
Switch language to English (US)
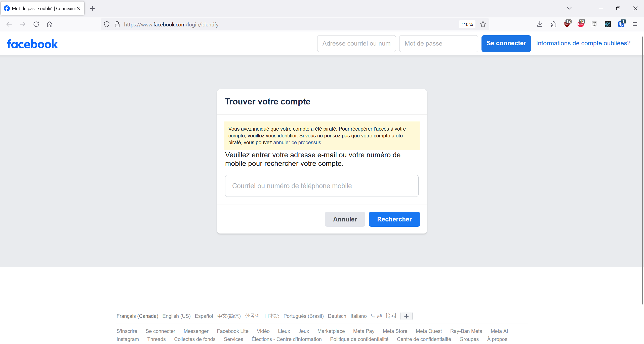pos(176,316)
